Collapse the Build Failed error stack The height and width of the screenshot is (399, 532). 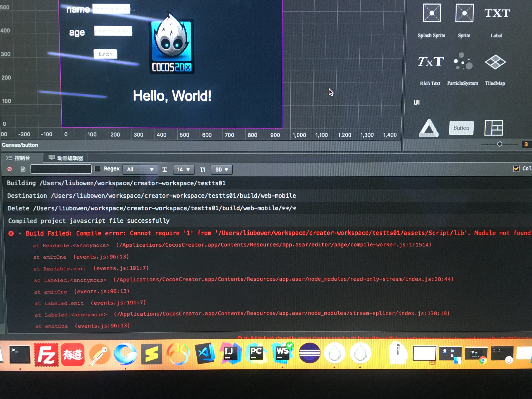[20, 233]
